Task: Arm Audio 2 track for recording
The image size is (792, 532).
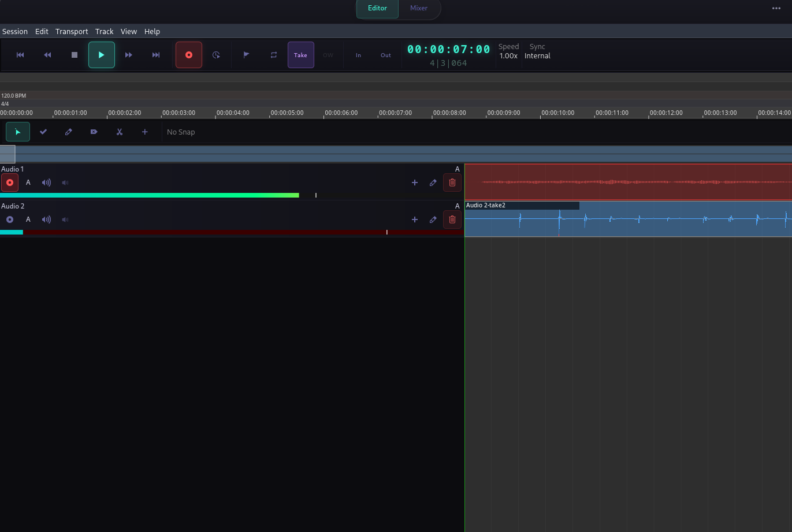Action: tap(10, 220)
